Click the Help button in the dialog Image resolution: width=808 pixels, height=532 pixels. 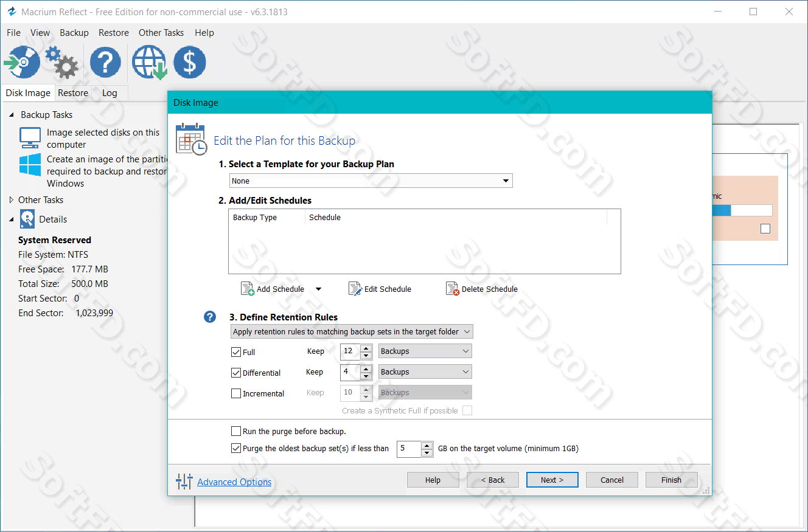(x=433, y=480)
